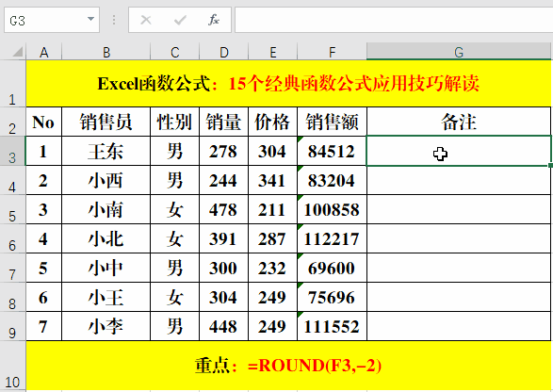Viewport: 553px width, 392px height.
Task: Select column A header
Action: (43, 52)
